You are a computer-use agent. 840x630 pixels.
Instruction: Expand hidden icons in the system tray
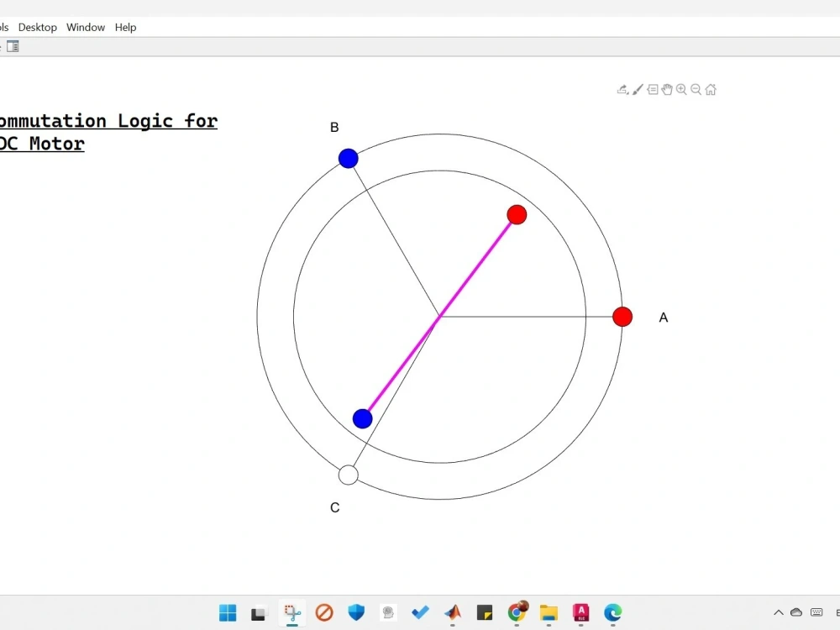(779, 613)
